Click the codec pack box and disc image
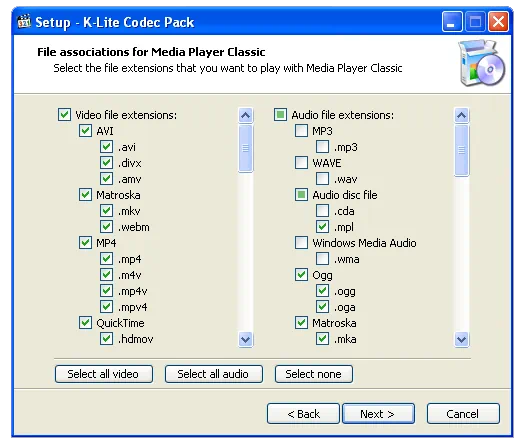The width and height of the screenshot is (522, 444). [x=481, y=63]
